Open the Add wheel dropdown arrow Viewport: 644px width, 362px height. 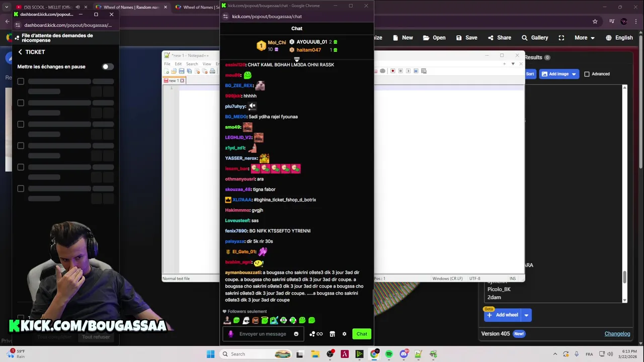coord(526,315)
